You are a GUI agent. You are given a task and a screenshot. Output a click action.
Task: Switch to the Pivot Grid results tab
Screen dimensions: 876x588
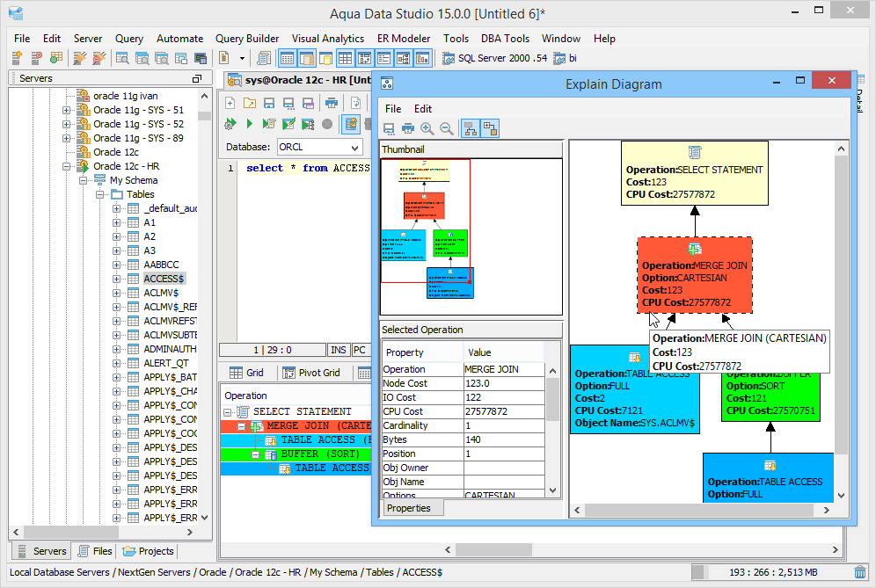(x=311, y=373)
